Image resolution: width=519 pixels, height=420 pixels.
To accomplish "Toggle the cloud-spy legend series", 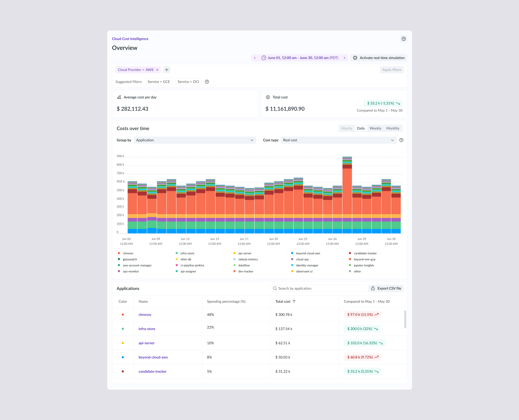I will 300,259.
